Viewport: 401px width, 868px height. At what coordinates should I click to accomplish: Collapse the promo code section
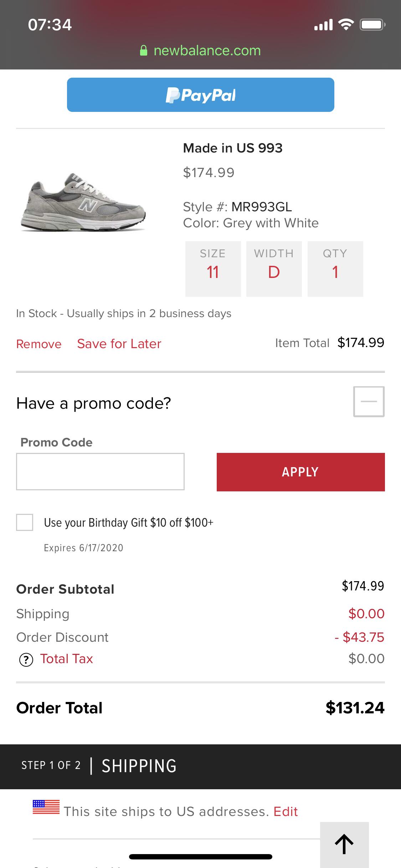point(369,402)
